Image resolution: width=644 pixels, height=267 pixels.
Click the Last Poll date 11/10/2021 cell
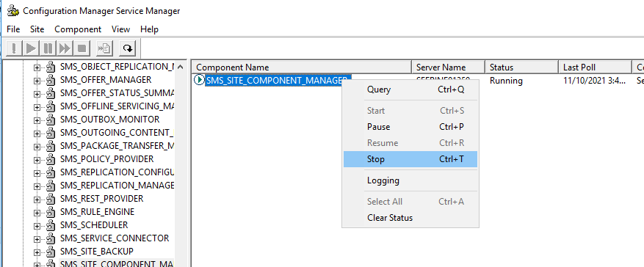595,81
